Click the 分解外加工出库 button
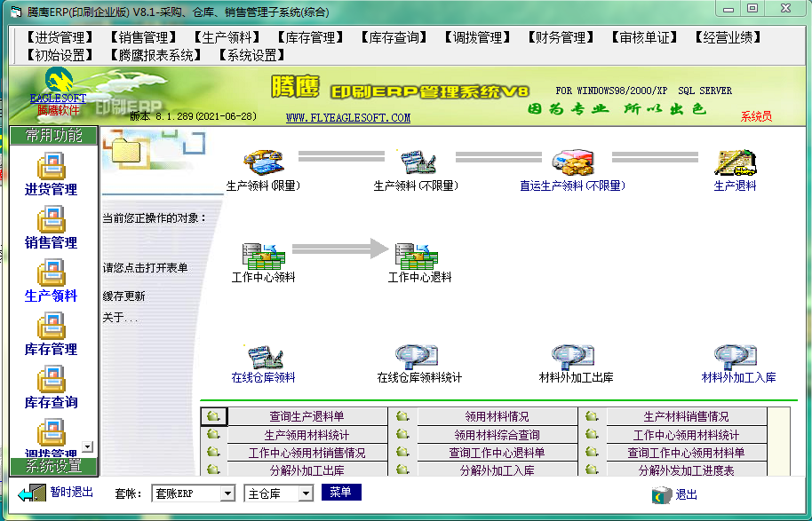 [307, 470]
